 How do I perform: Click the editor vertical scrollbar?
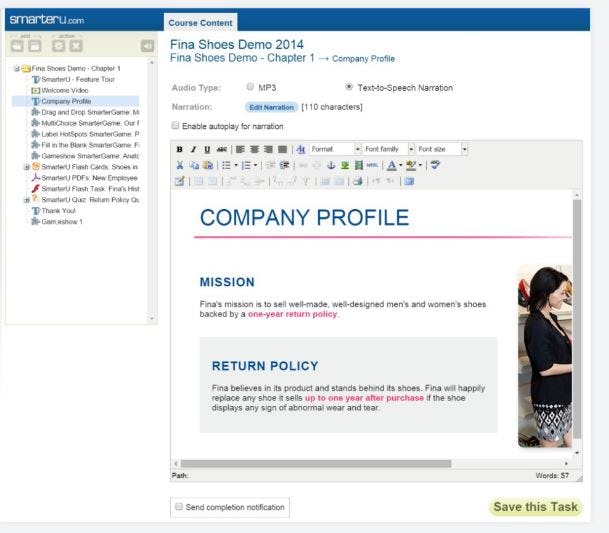[x=577, y=319]
